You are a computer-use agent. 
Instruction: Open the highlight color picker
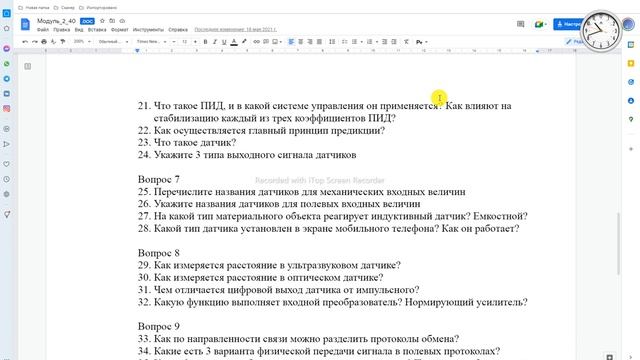click(x=244, y=42)
